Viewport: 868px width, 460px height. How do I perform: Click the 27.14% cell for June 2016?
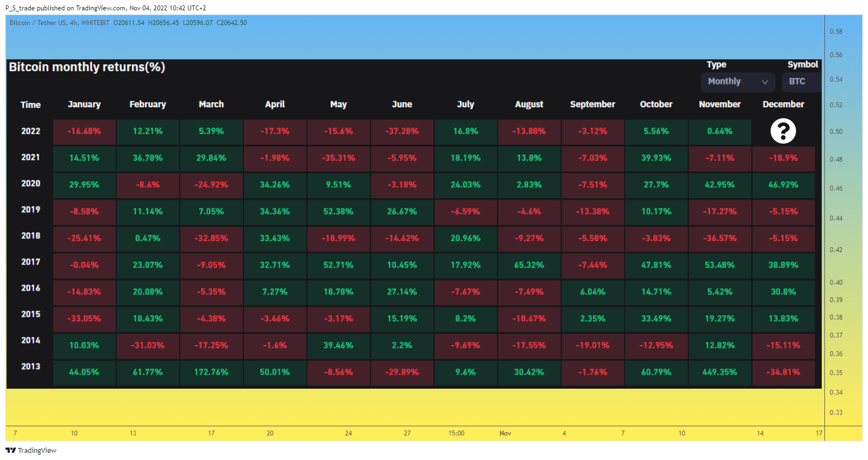(x=402, y=292)
